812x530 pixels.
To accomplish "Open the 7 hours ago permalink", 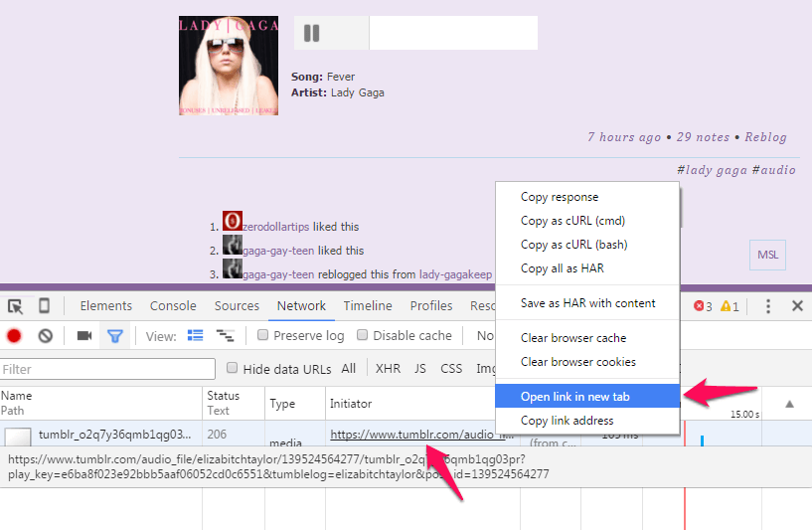I will click(624, 137).
